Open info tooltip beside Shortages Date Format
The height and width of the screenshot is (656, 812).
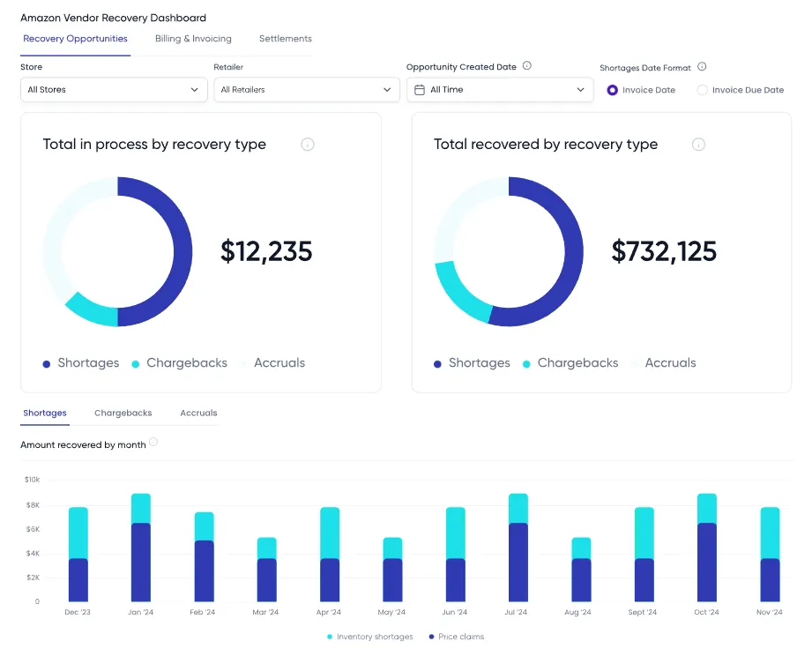702,66
